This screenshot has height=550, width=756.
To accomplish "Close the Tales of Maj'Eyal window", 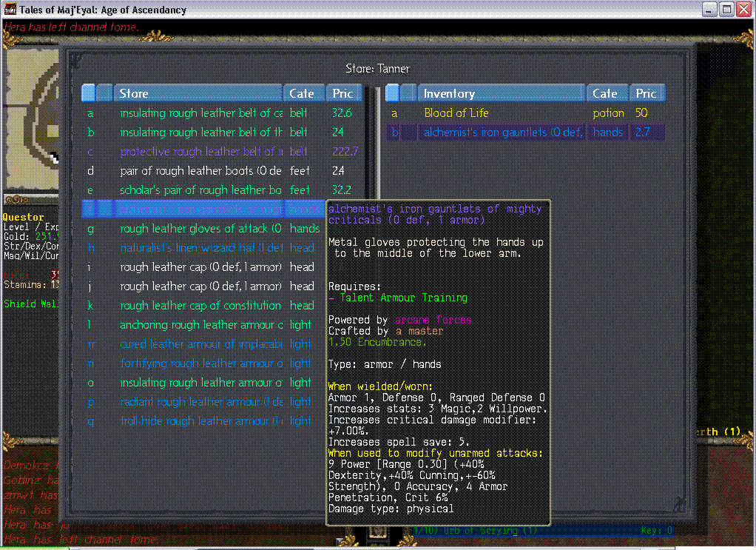I will point(744,9).
